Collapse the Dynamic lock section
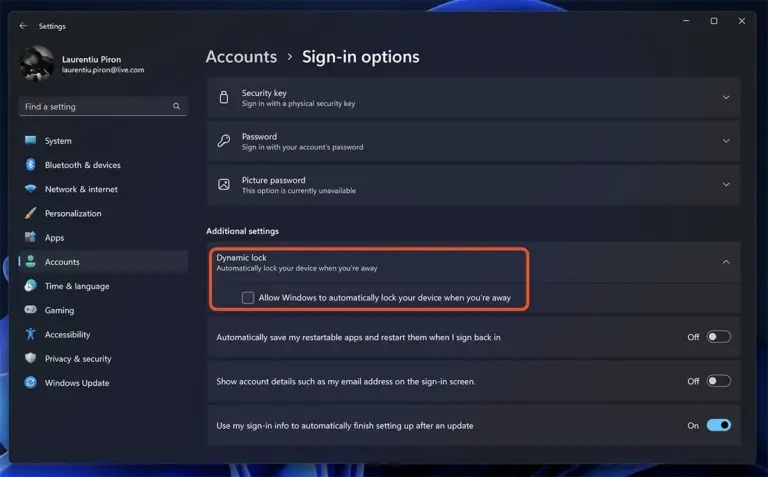The image size is (768, 477). point(726,262)
